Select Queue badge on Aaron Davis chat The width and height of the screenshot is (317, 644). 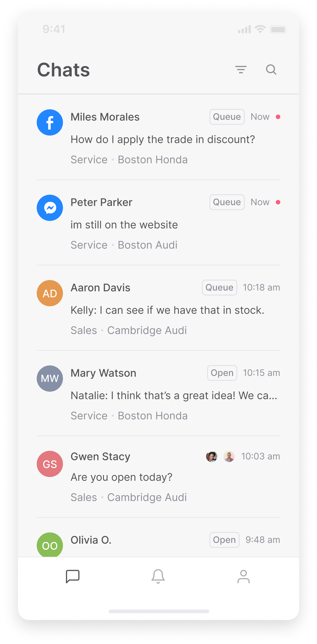[x=219, y=288]
